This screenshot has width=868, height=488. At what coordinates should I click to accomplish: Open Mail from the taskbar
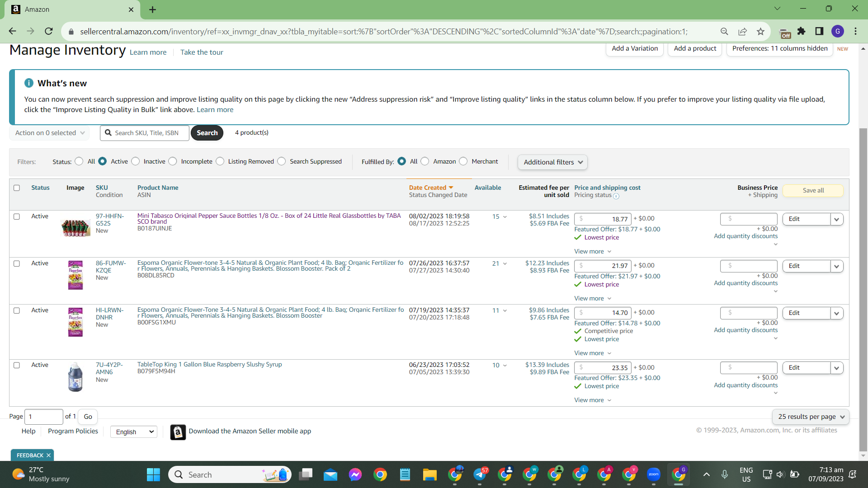(330, 474)
